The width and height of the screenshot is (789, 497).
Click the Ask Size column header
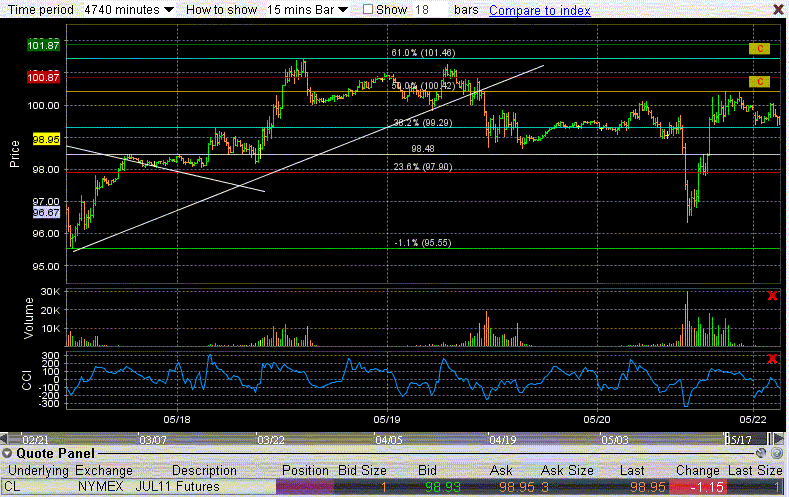click(x=567, y=470)
